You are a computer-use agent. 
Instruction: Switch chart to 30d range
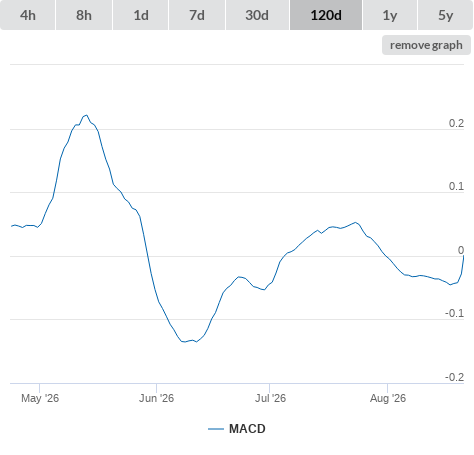point(257,15)
